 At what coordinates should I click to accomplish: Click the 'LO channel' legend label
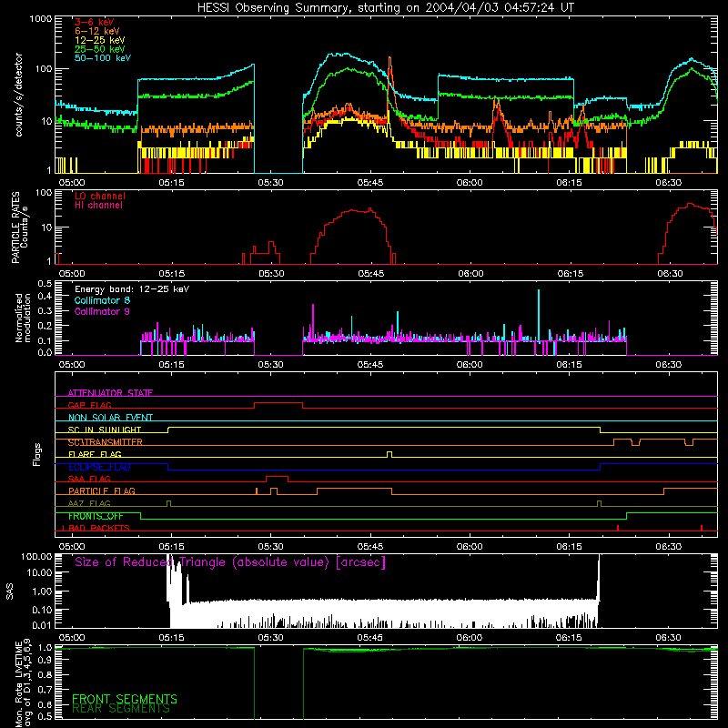click(100, 196)
